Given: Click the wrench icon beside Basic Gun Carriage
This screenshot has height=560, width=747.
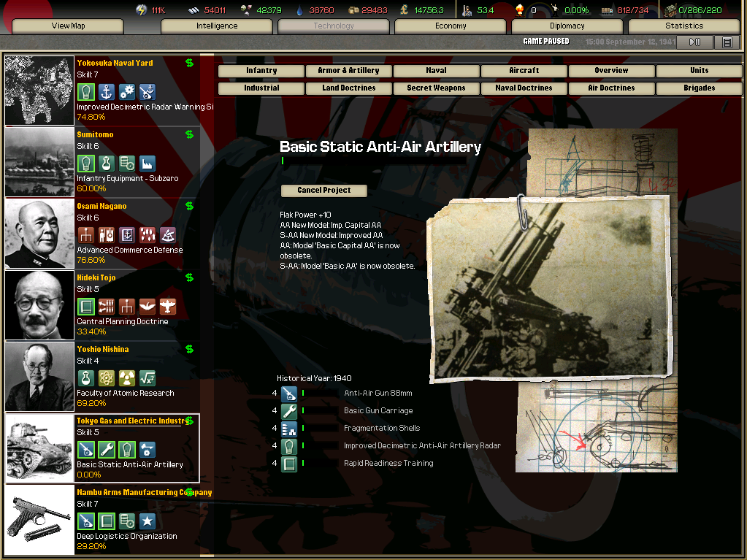Looking at the screenshot, I should pos(289,411).
